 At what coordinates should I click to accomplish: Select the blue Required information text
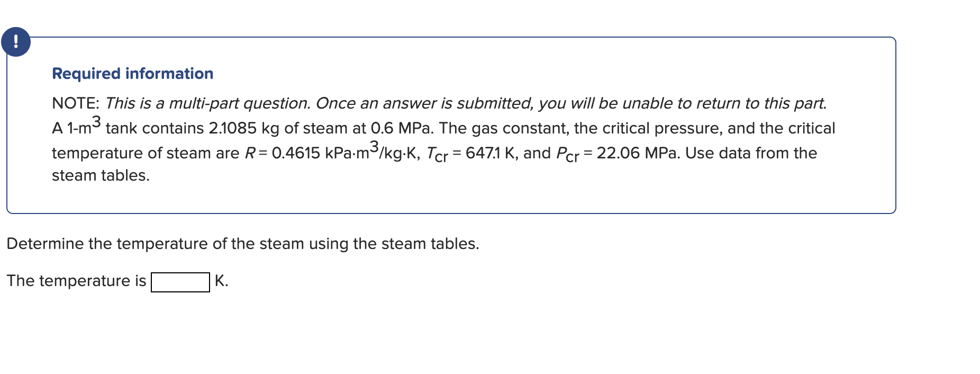[x=132, y=73]
